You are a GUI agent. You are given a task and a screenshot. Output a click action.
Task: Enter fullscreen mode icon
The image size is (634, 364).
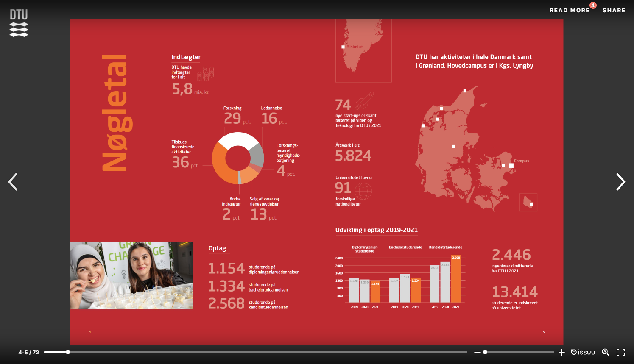coord(621,352)
